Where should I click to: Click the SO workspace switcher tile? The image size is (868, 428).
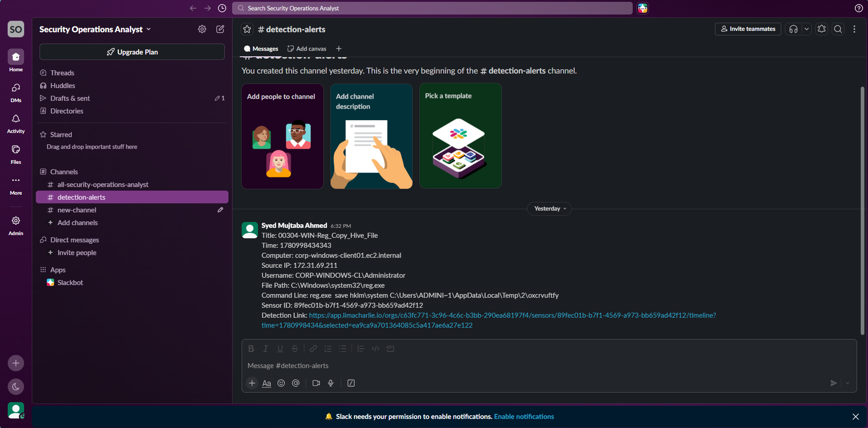click(x=16, y=29)
